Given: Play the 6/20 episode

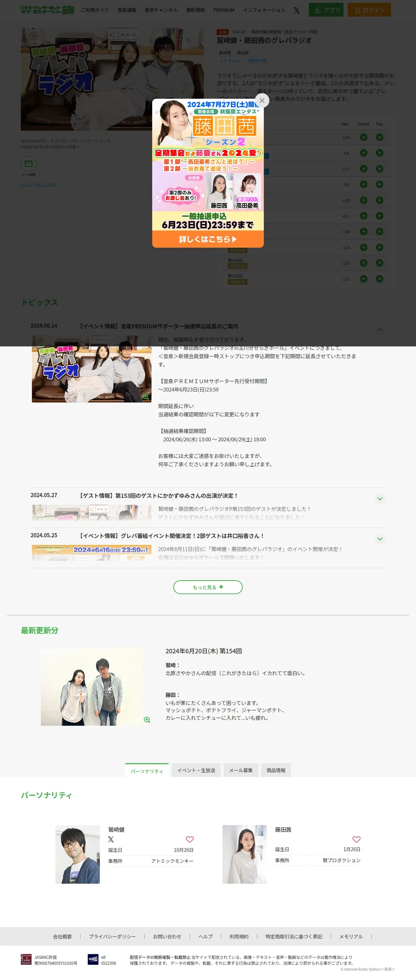Looking at the screenshot, I should (x=380, y=137).
